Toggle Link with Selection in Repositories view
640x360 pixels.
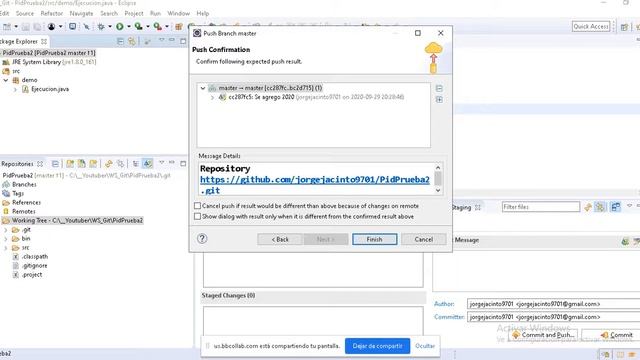(x=120, y=164)
